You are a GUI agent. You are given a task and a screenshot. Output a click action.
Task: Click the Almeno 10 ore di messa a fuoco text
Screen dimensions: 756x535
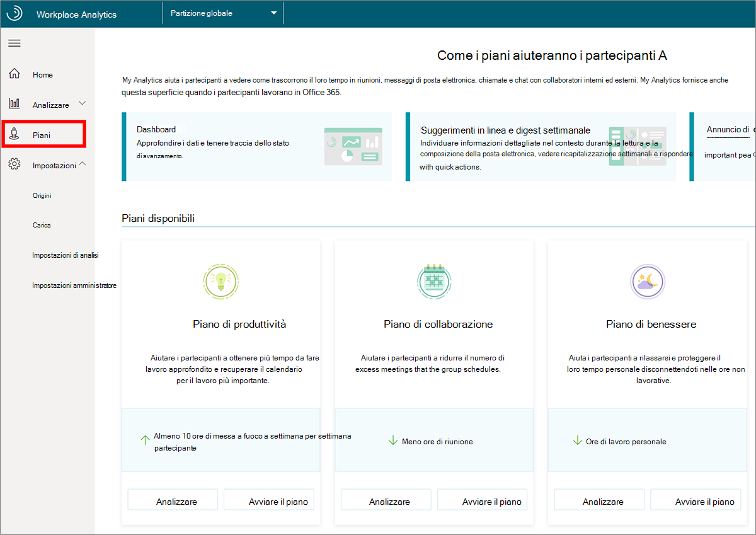[253, 442]
